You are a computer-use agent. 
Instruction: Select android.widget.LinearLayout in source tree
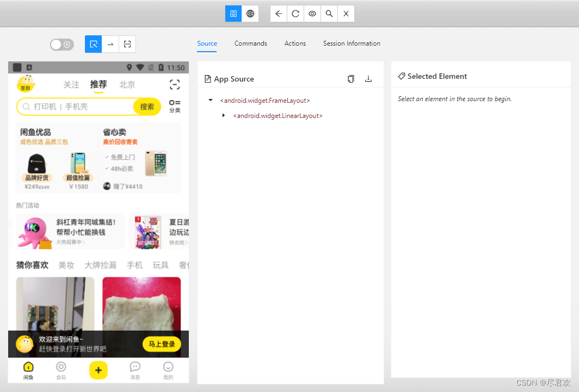(x=278, y=116)
